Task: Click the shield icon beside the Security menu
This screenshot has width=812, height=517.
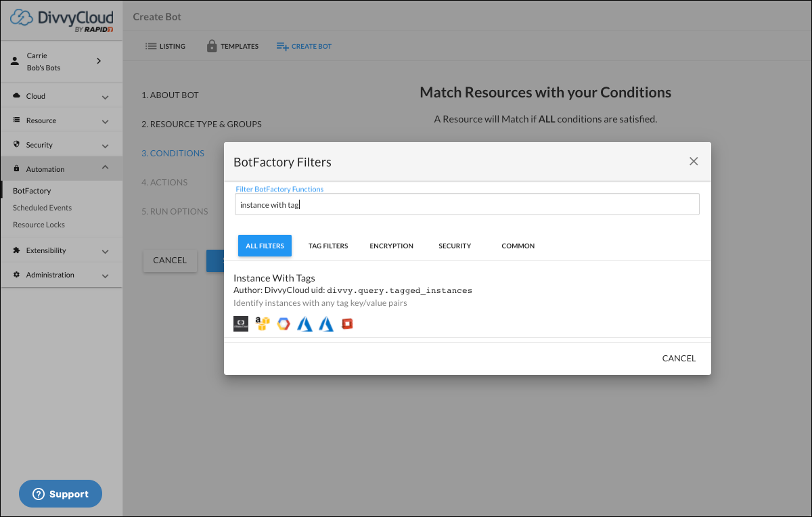Action: (x=17, y=145)
